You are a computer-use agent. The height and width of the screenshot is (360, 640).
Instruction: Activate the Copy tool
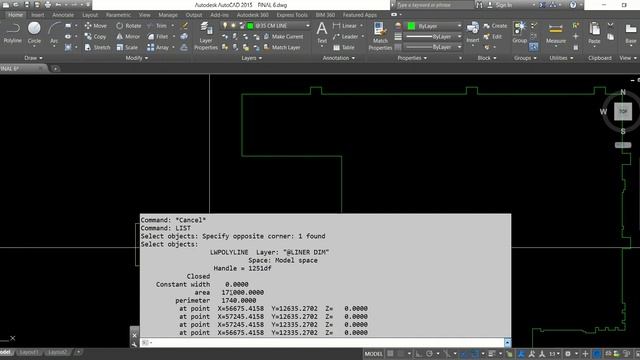96,37
